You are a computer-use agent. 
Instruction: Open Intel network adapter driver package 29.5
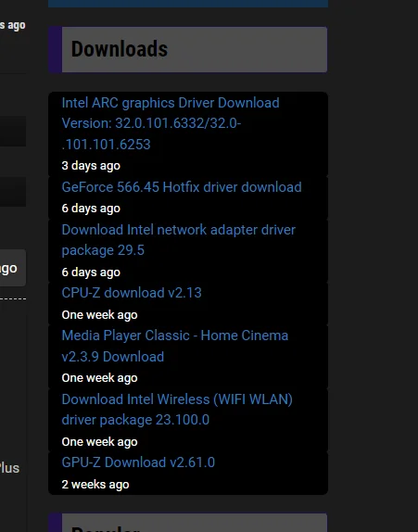(179, 240)
